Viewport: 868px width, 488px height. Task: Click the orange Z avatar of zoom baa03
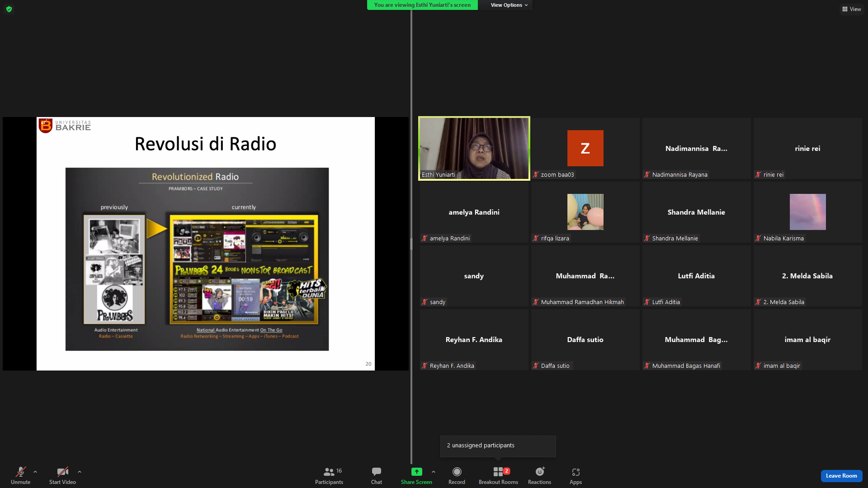pyautogui.click(x=585, y=148)
